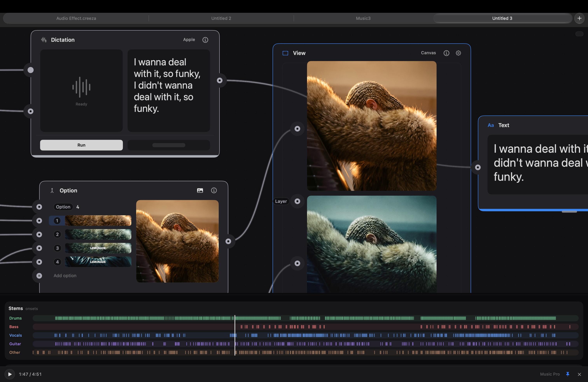Click the Run button in Dictation

[x=81, y=145]
